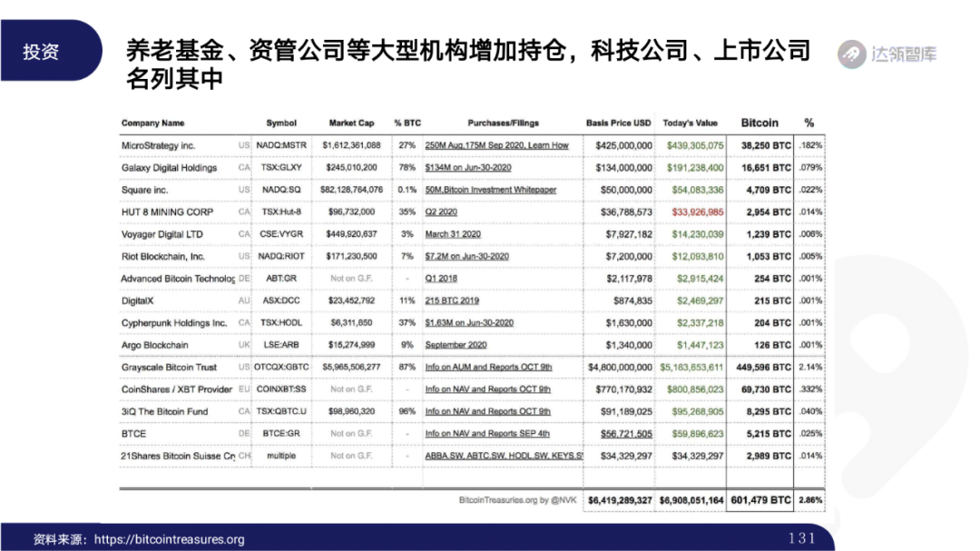
Task: Select 'Argo Blockchain' company name
Action: click(155, 345)
